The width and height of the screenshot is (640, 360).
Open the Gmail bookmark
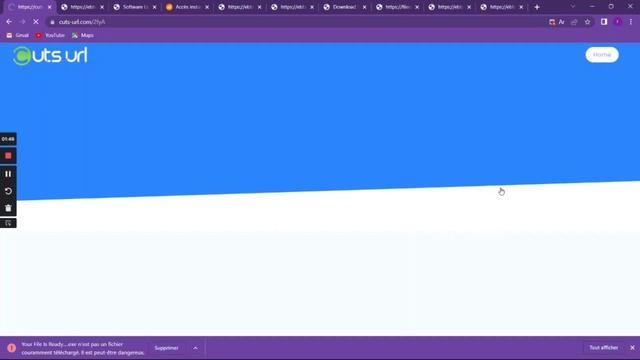point(18,36)
